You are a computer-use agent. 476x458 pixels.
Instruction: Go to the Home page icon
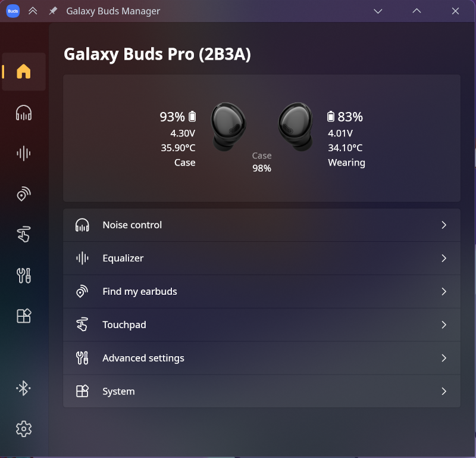pyautogui.click(x=23, y=72)
